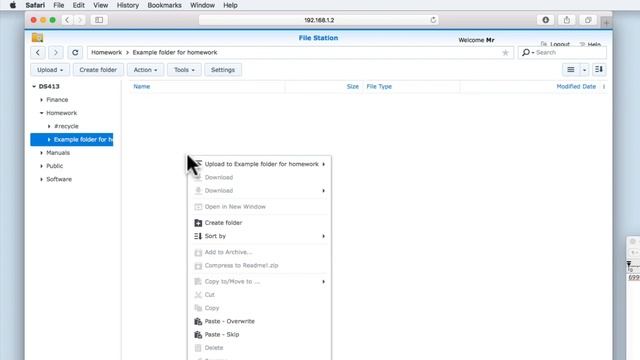Click Safari forward navigation button

pyautogui.click(x=80, y=20)
